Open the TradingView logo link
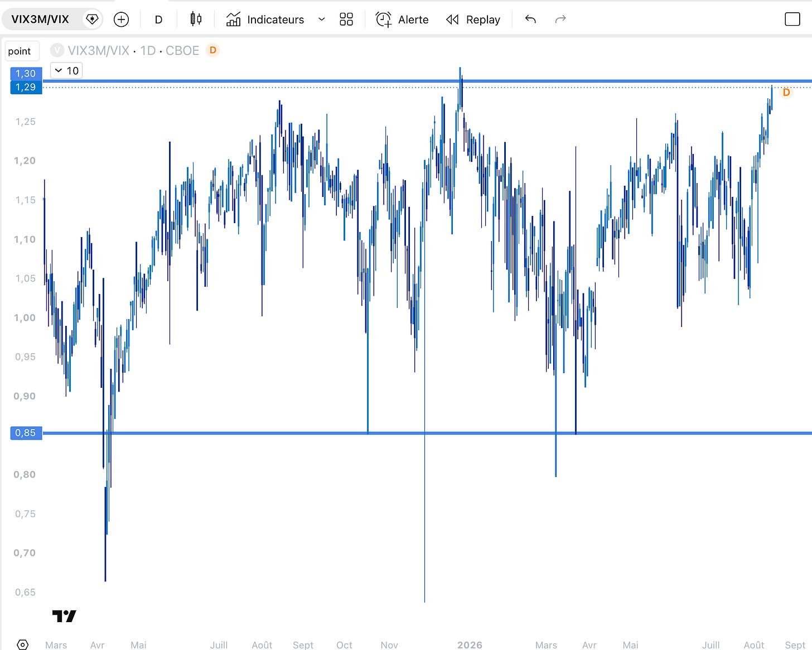 click(x=64, y=616)
